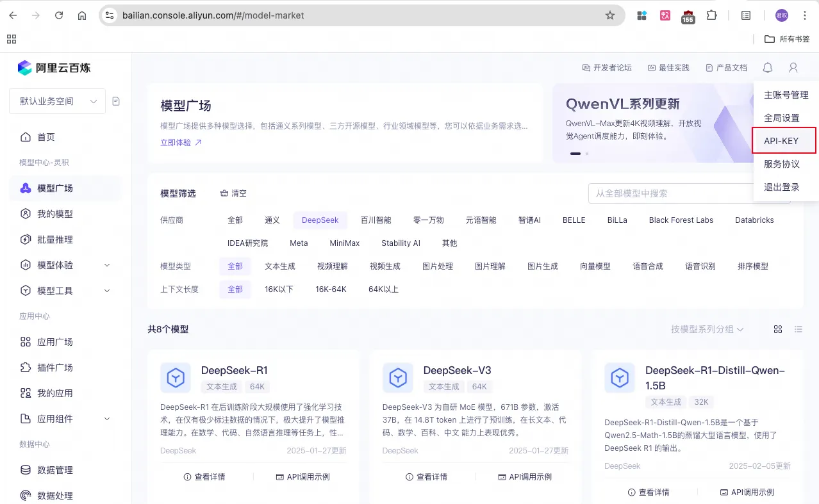Select 百川智能 supplier filter
Screen dimensions: 819x504
[376, 220]
